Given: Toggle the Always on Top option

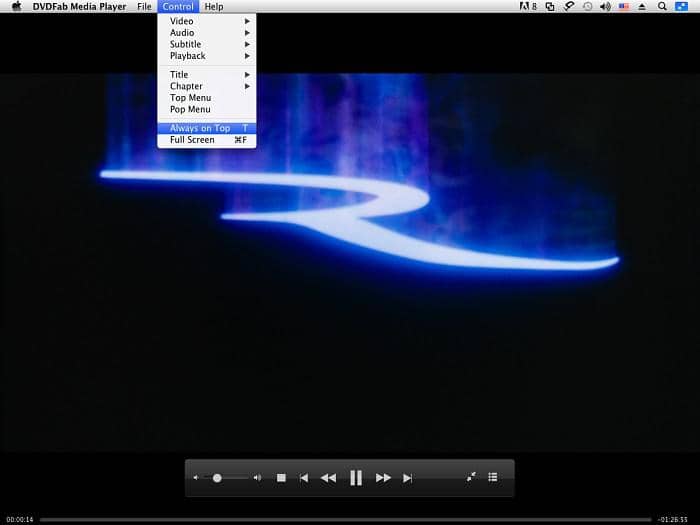Looking at the screenshot, I should pos(207,128).
